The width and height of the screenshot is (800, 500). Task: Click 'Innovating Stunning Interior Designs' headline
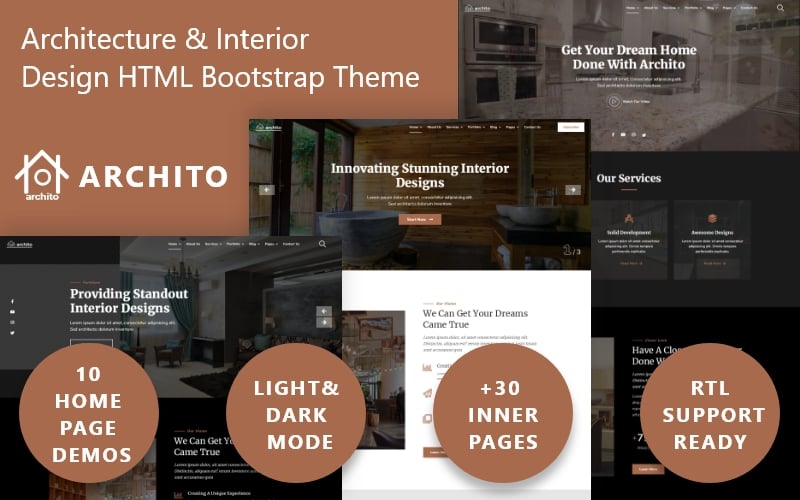[420, 175]
